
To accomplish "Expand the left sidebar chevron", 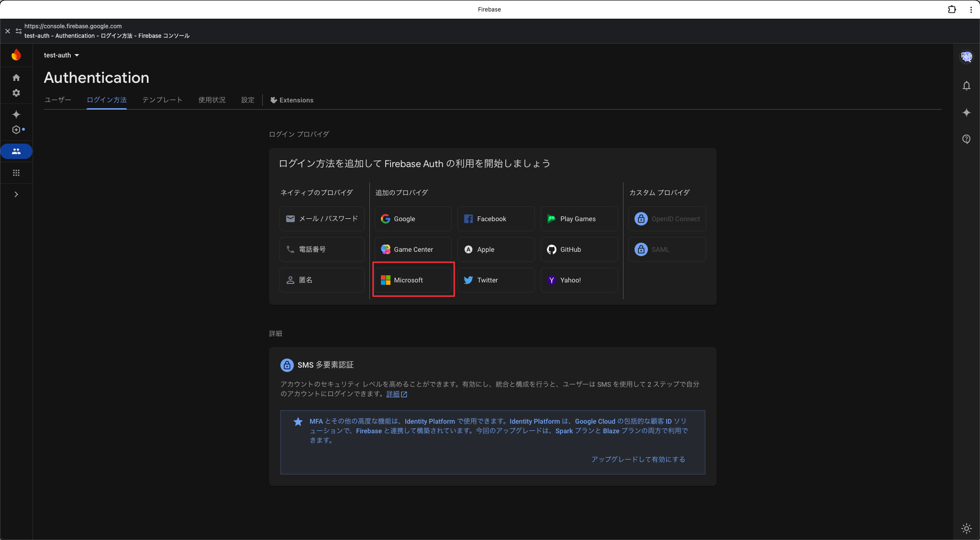I will tap(16, 194).
